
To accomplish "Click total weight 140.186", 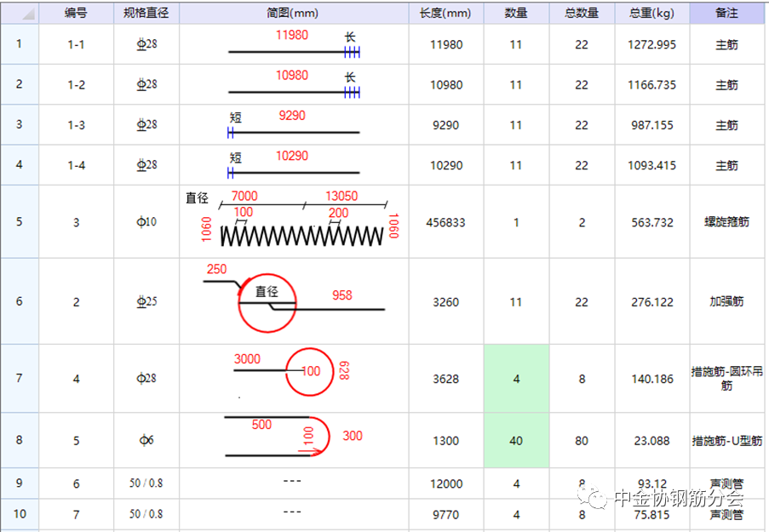I will (651, 379).
